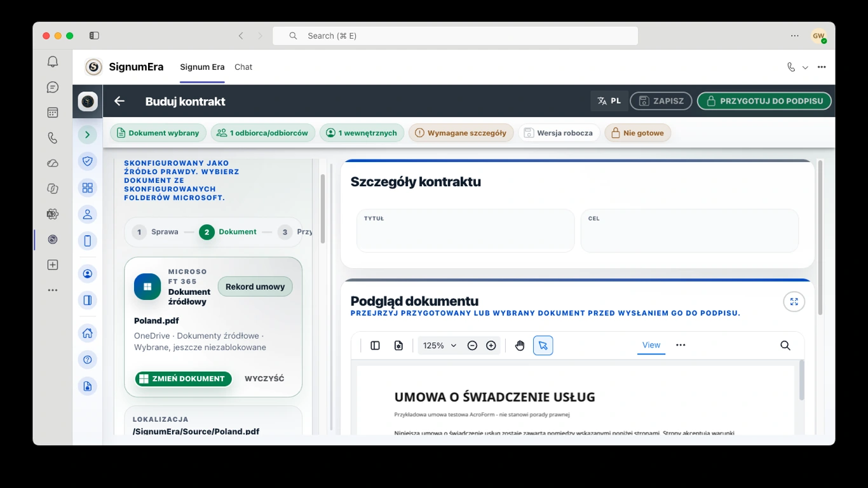Search within the PDF preview
The height and width of the screenshot is (488, 868).
785,346
